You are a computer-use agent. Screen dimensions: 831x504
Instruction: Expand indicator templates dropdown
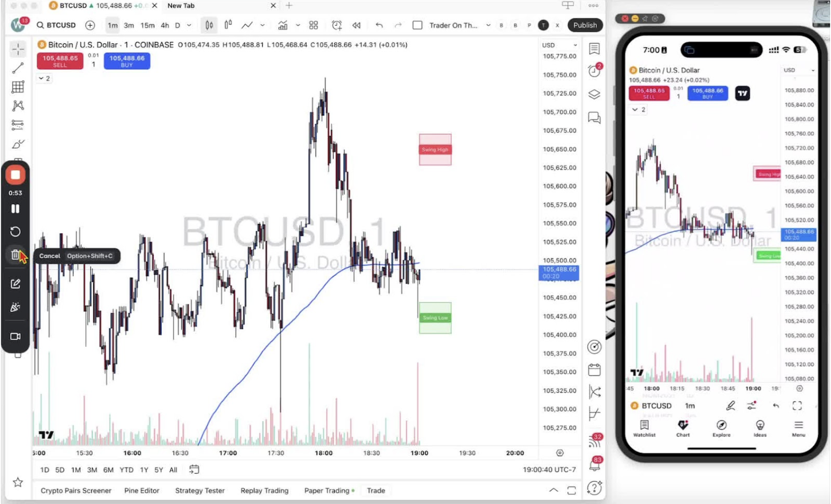click(298, 25)
